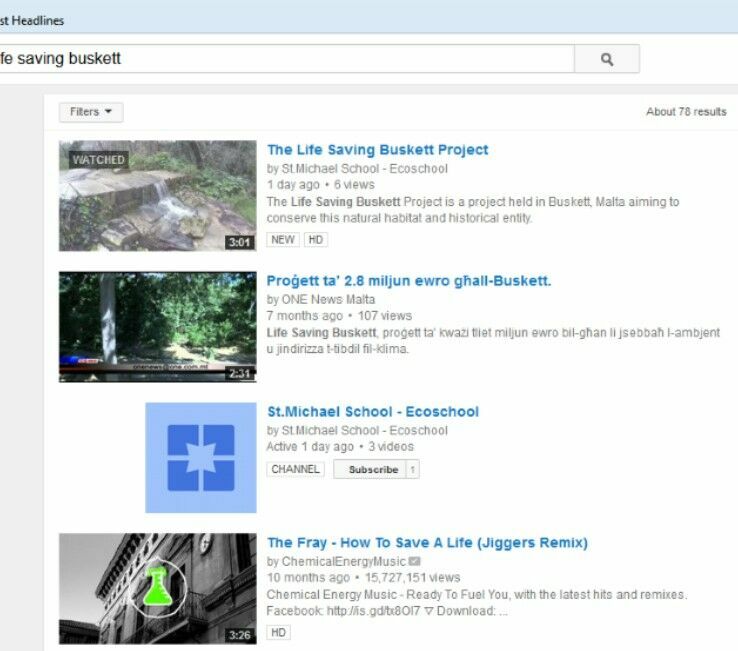
Task: Open the Filters dropdown
Action: 90,112
